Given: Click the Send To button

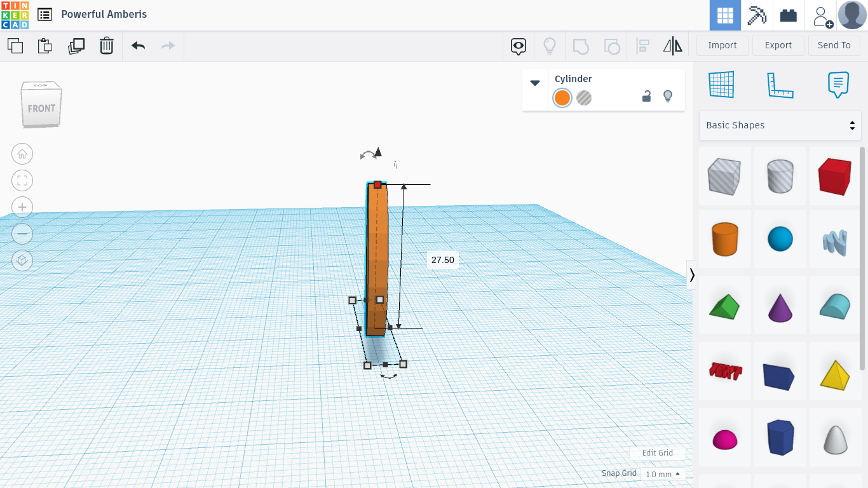Looking at the screenshot, I should click(x=834, y=45).
